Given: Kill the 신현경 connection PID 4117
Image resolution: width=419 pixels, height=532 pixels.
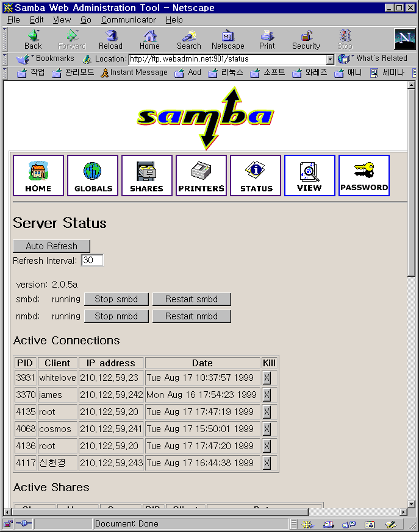Looking at the screenshot, I should pos(267,463).
